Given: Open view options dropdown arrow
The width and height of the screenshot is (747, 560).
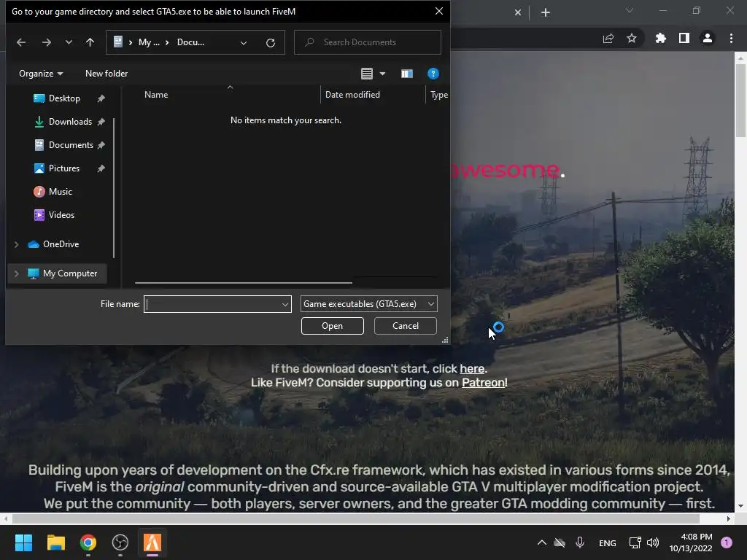Looking at the screenshot, I should (x=382, y=74).
